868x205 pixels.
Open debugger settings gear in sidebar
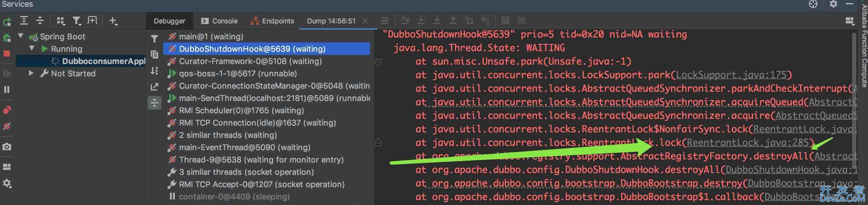(7, 183)
